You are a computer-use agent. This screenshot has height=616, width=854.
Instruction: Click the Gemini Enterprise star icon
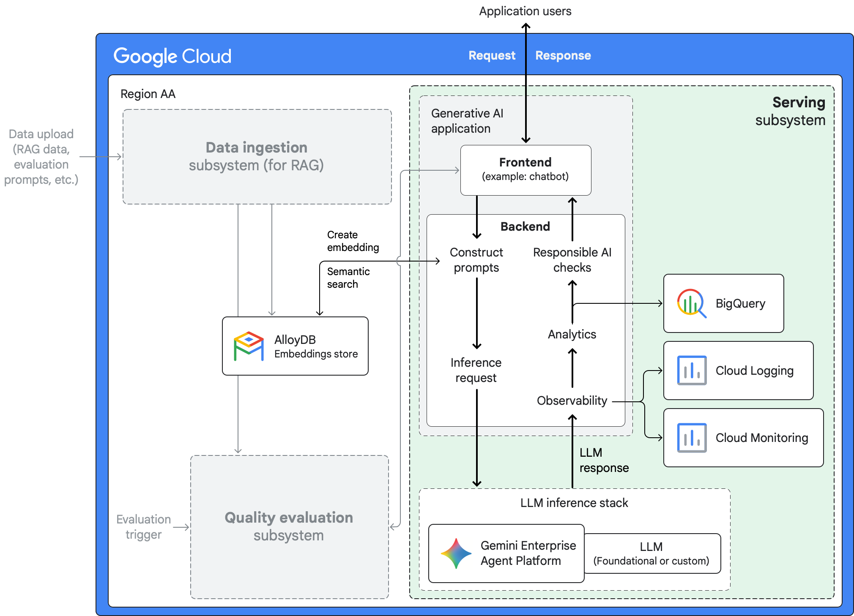(x=456, y=553)
